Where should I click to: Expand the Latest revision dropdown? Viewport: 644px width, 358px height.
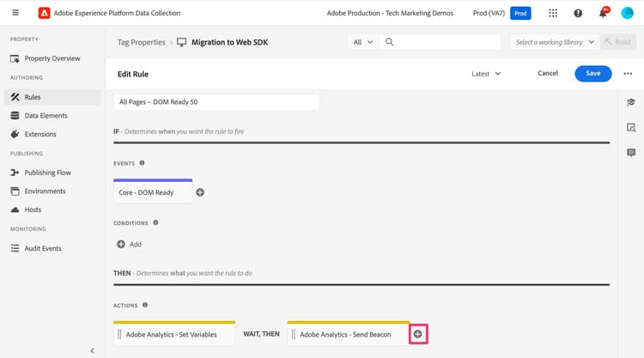point(486,74)
